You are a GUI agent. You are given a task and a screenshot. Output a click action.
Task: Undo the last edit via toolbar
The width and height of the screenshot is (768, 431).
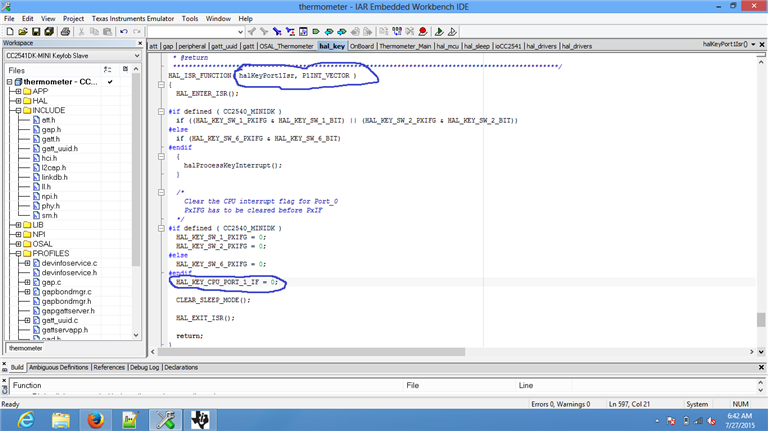point(123,32)
